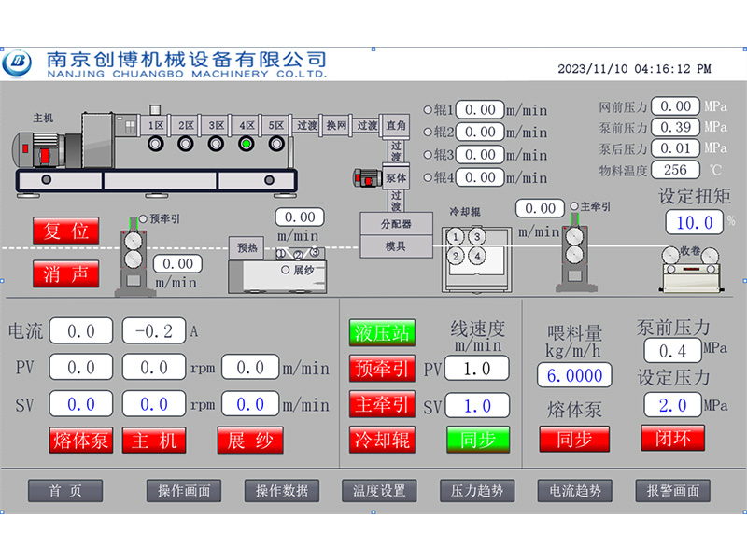
Task: Edit the line speed SV value 1.0
Action: 477,406
